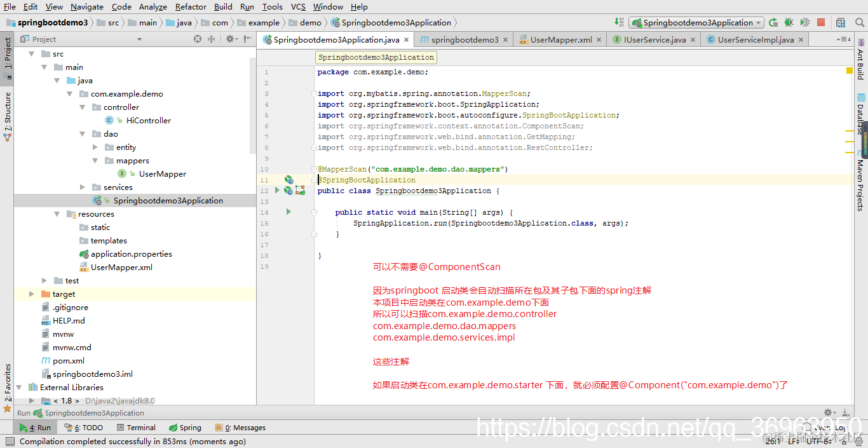Viewport: 868px width, 448px height.
Task: Collapse the src folder
Action: tap(32, 53)
